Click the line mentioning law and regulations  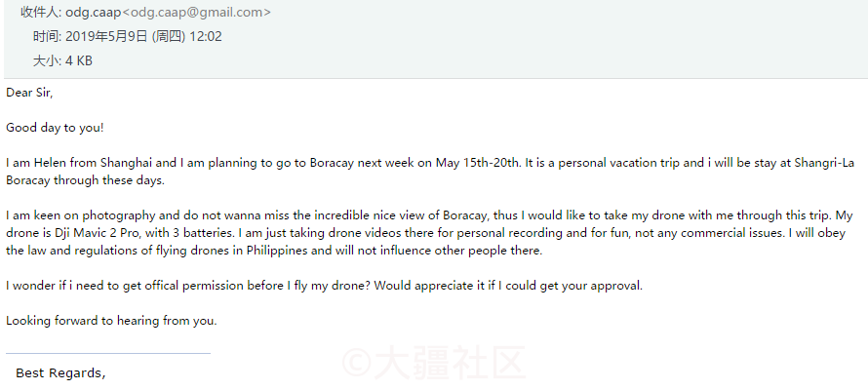click(x=275, y=251)
